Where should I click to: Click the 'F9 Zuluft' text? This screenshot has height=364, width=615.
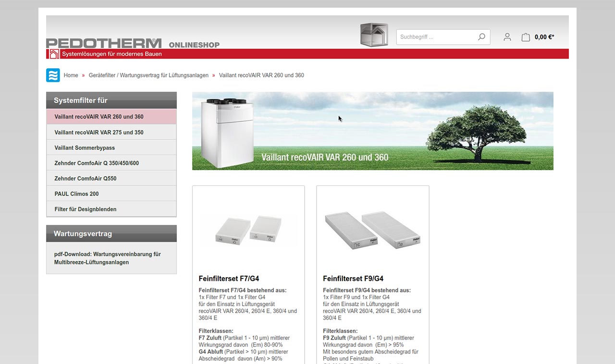pyautogui.click(x=334, y=338)
